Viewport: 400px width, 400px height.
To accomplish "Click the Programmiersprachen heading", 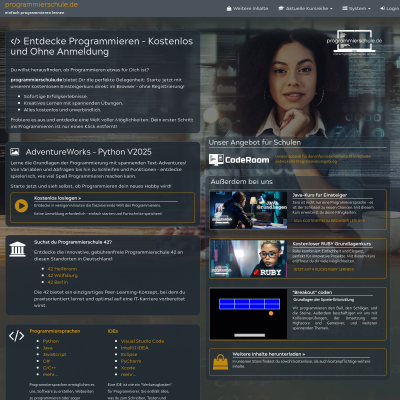I will 55,331.
